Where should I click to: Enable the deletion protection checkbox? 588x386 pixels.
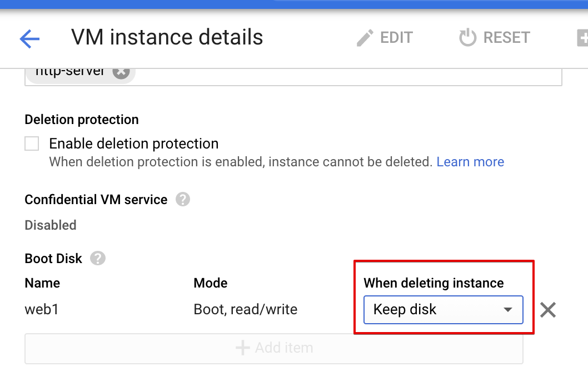(32, 143)
